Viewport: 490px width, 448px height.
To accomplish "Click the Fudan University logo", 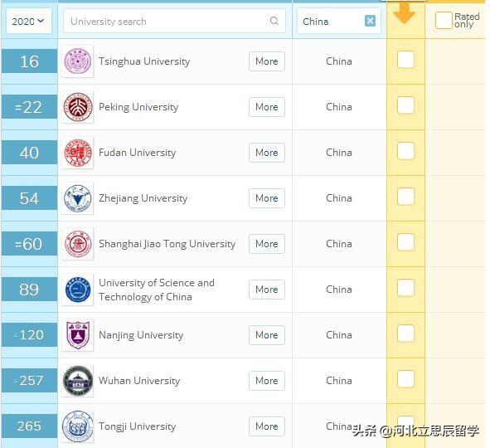I will tap(78, 153).
